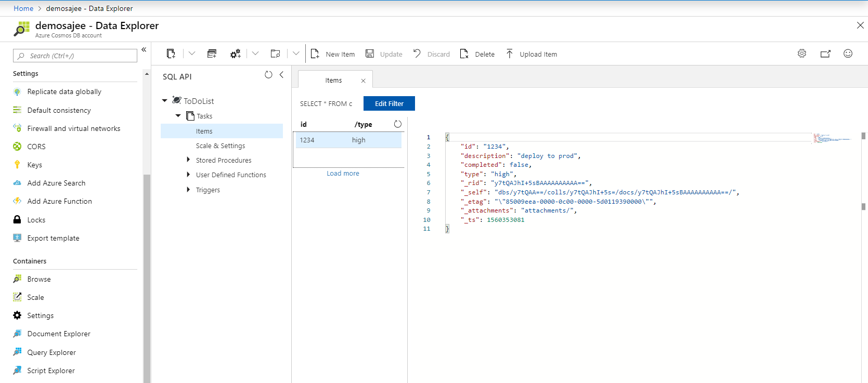Collapse the left sidebar menu
868x383 pixels.
click(x=144, y=50)
